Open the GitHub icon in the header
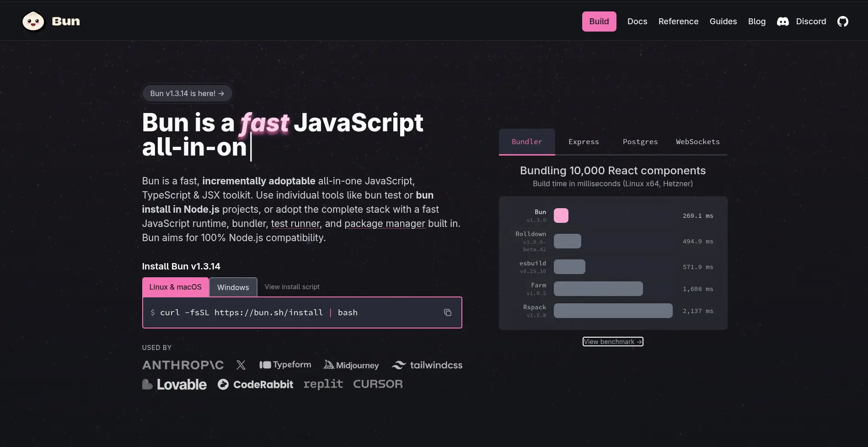This screenshot has height=447, width=868. (843, 22)
